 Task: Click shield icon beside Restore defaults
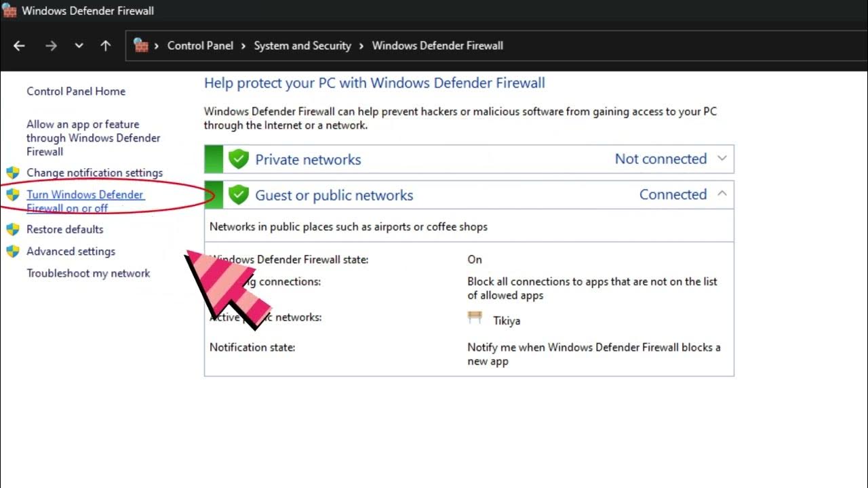(13, 229)
